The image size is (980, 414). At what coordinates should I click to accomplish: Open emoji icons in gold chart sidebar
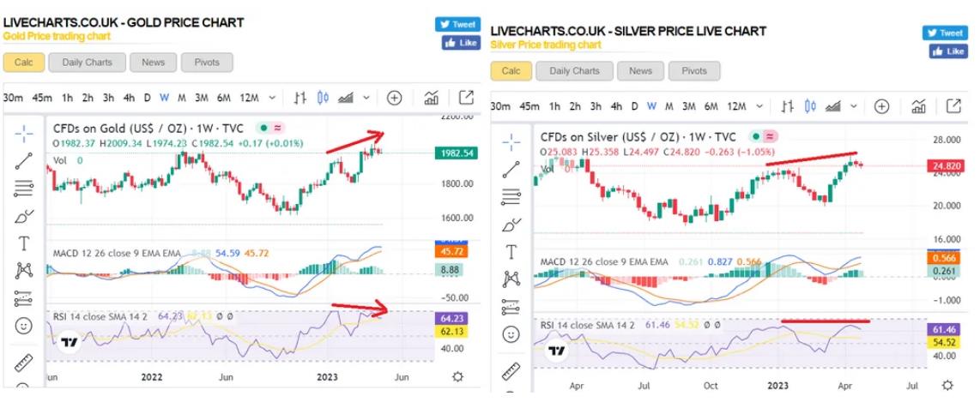pos(24,326)
